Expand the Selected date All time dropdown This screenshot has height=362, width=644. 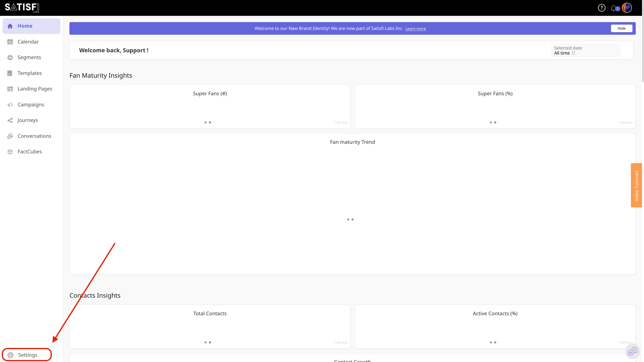click(585, 50)
